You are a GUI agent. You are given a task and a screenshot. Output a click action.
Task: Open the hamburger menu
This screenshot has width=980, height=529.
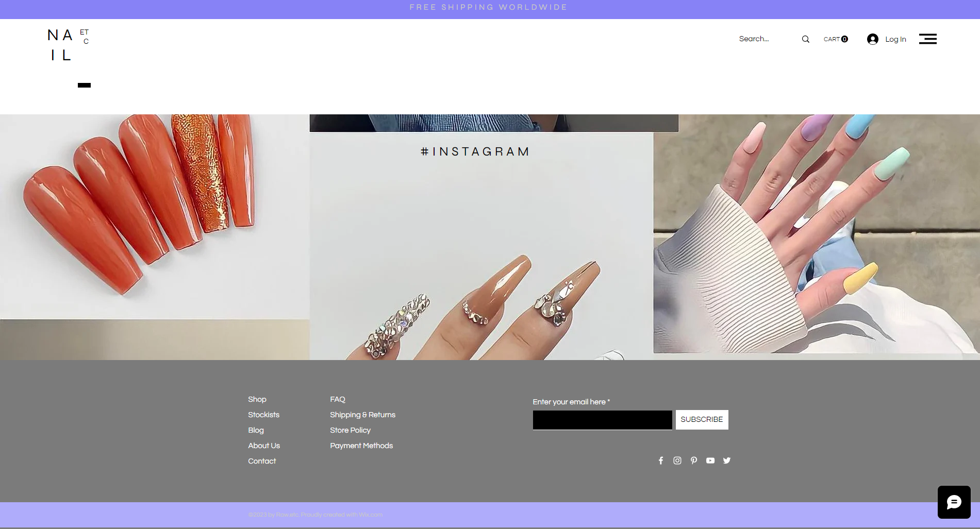click(927, 39)
